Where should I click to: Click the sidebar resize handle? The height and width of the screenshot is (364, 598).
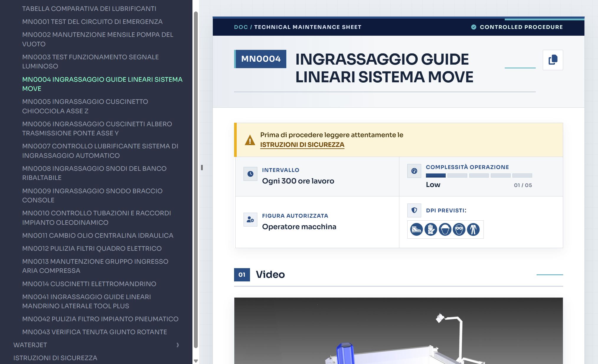[x=202, y=168]
